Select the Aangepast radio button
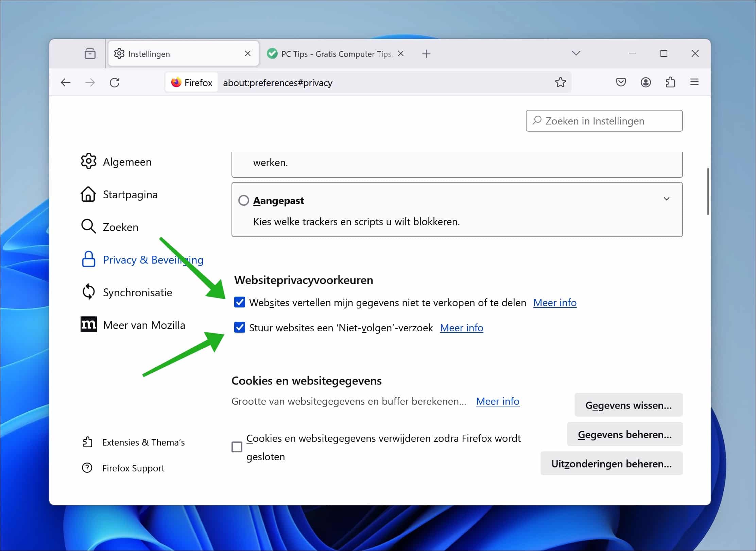This screenshot has height=551, width=756. [x=243, y=201]
